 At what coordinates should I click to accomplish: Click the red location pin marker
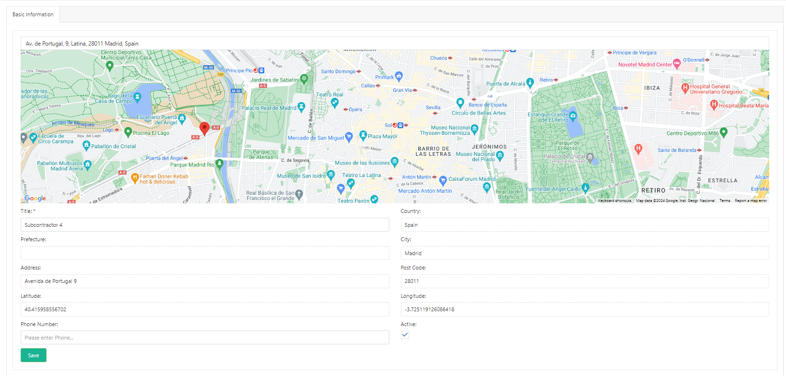204,129
